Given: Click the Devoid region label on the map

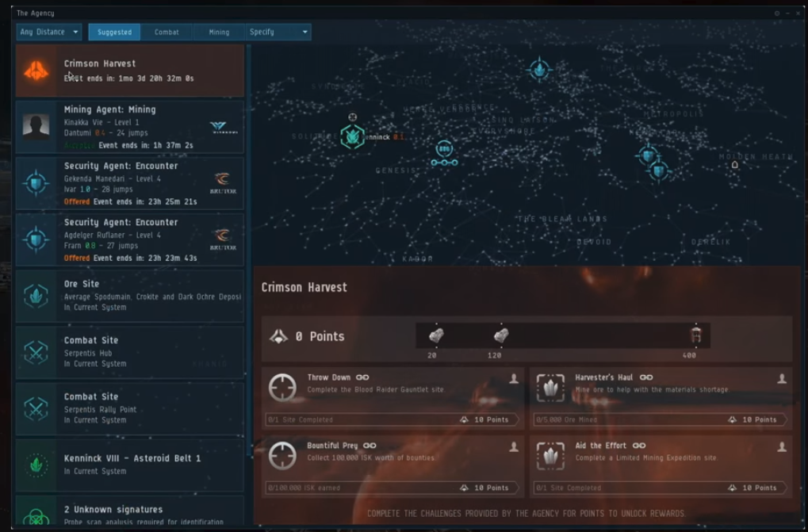Looking at the screenshot, I should click(594, 242).
